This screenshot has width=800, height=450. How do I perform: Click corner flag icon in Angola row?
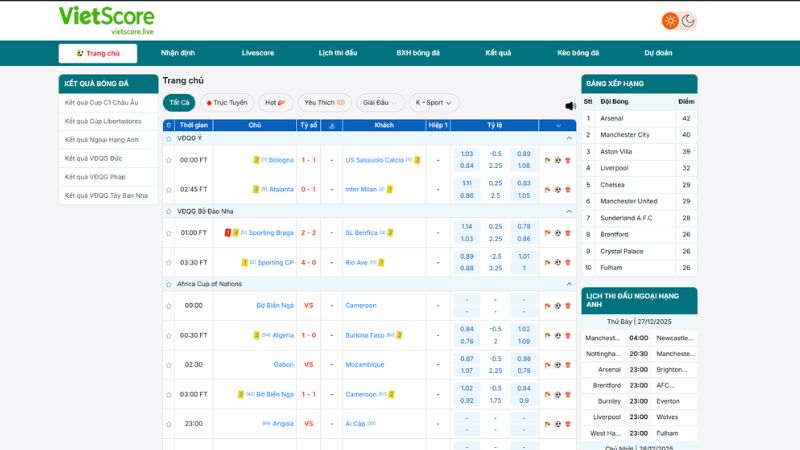pyautogui.click(x=547, y=424)
